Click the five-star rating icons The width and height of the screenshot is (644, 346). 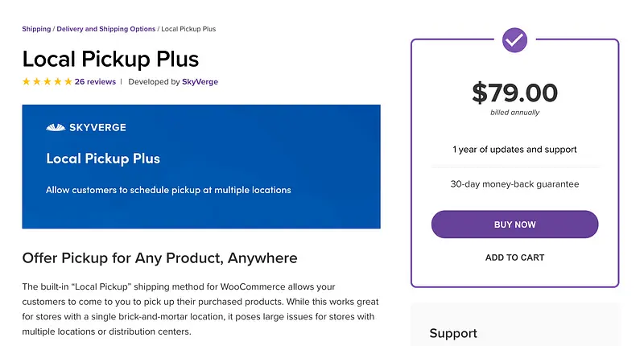[47, 81]
